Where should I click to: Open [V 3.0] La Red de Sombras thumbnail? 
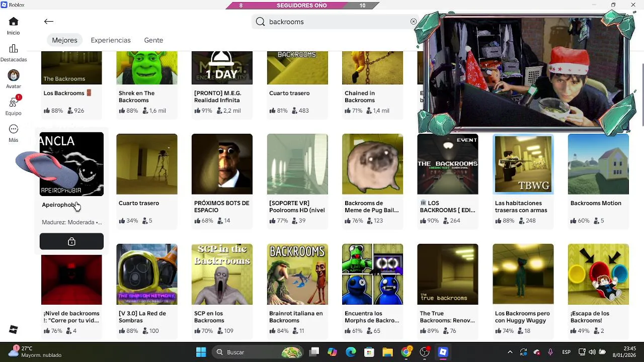point(146,274)
